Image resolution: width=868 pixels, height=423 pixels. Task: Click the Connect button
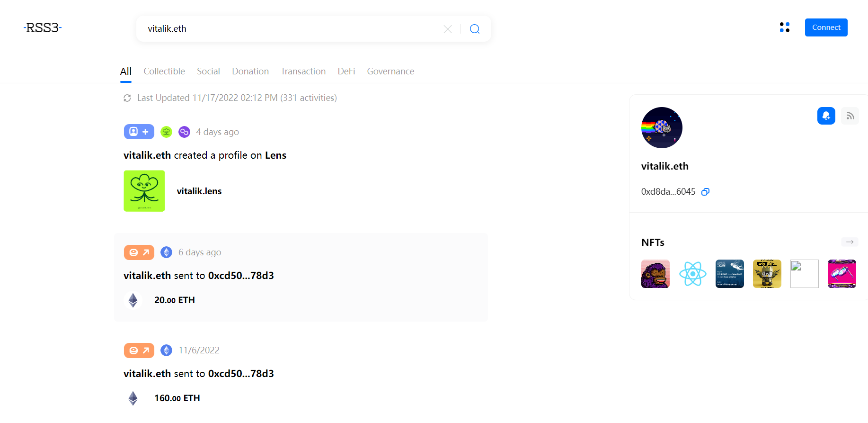click(826, 27)
